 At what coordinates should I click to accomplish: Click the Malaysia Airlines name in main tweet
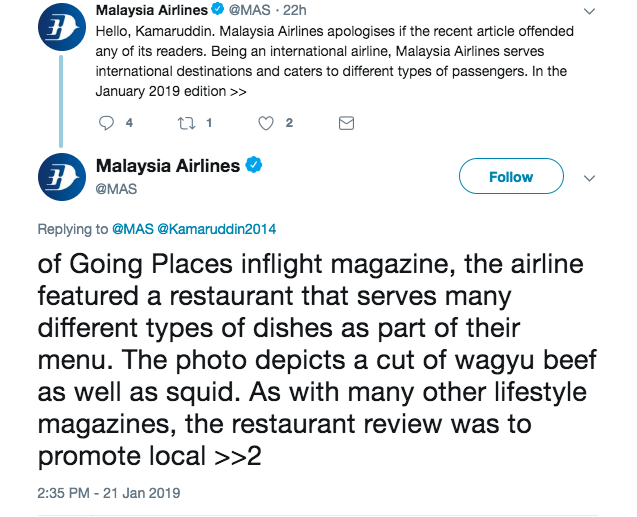[x=167, y=166]
